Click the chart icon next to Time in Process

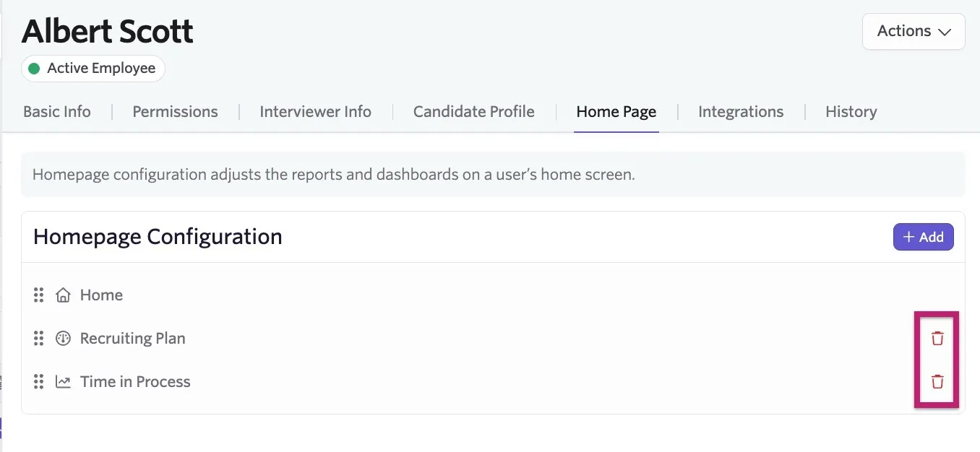(x=64, y=382)
